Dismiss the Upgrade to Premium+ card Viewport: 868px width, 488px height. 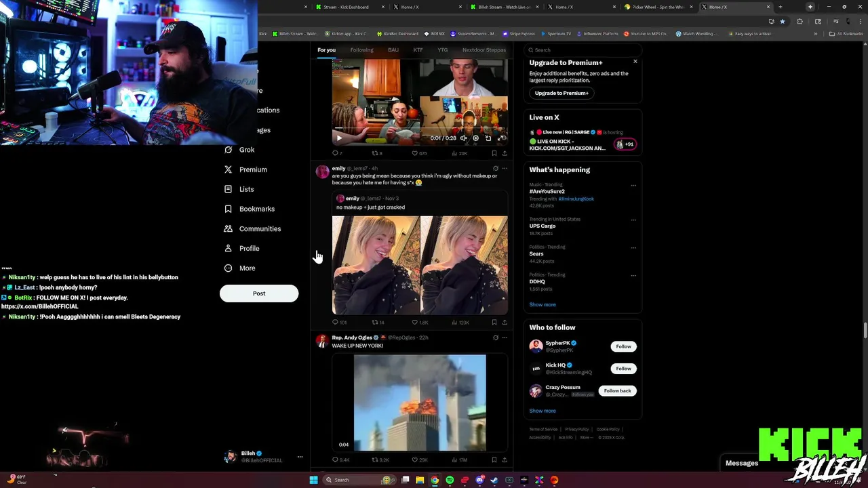tap(635, 62)
